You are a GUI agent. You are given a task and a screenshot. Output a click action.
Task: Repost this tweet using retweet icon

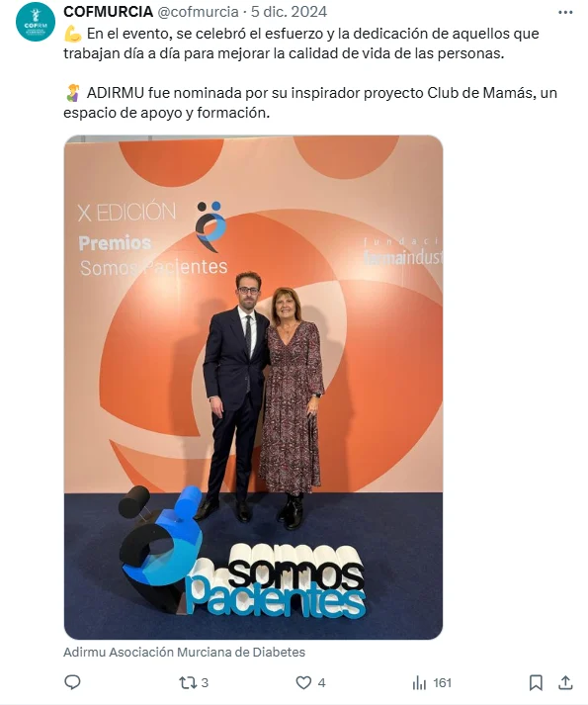coord(188,683)
